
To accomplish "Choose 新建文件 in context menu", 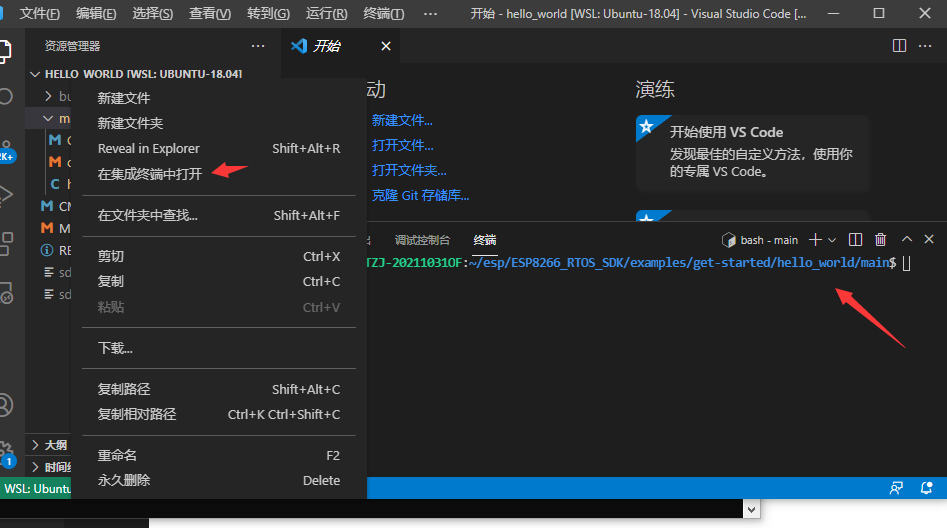I will tap(219, 98).
